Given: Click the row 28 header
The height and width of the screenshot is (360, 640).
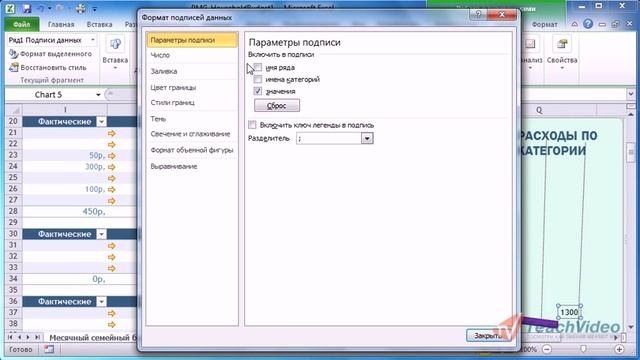Looking at the screenshot, I should tap(13, 211).
